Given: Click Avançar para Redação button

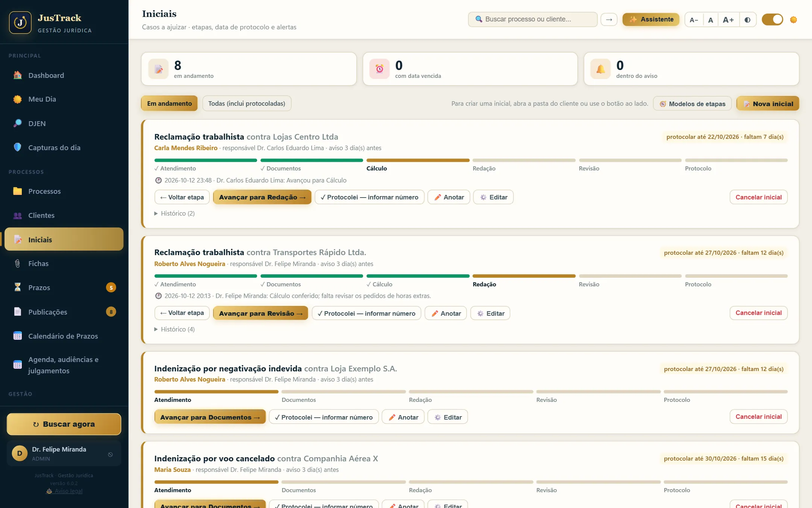Looking at the screenshot, I should pos(262,197).
